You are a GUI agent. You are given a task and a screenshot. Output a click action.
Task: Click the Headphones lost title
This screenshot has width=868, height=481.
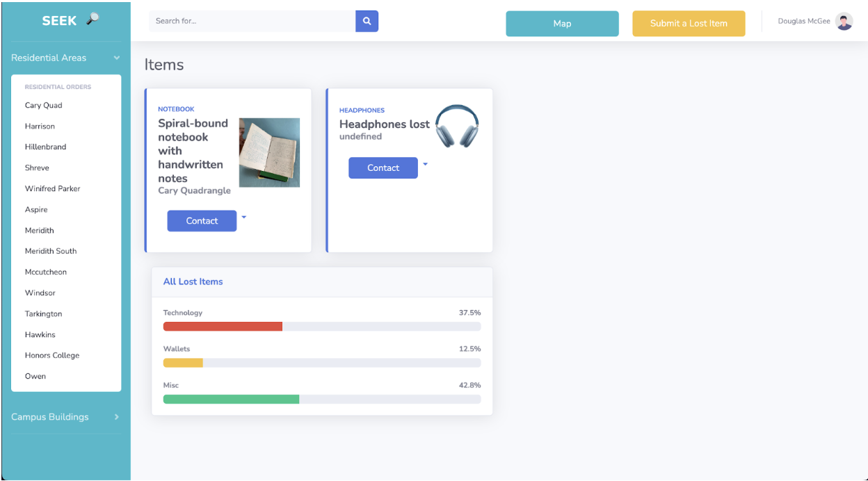coord(385,124)
